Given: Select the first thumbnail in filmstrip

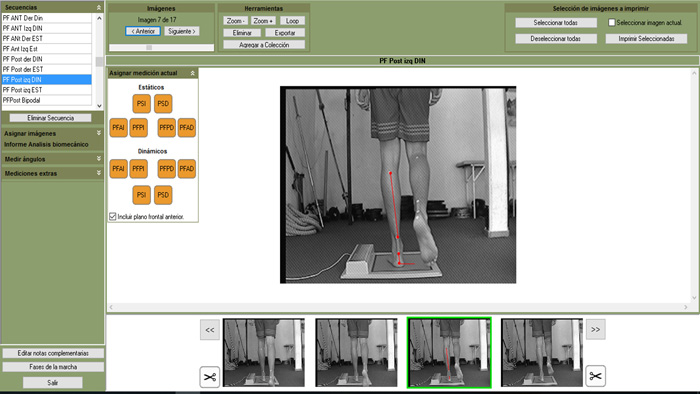Looking at the screenshot, I should click(264, 353).
